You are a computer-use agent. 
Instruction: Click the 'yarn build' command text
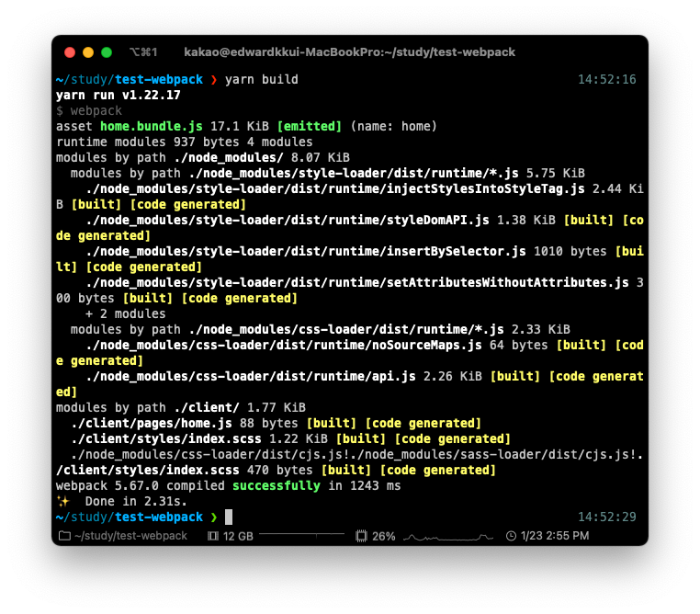pos(261,79)
